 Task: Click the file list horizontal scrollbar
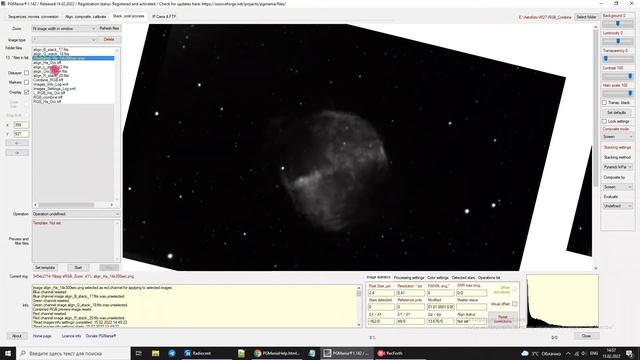point(73,204)
